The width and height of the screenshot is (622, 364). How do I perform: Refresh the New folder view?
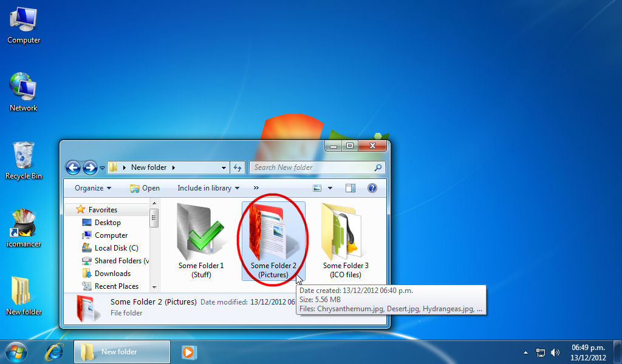point(238,167)
